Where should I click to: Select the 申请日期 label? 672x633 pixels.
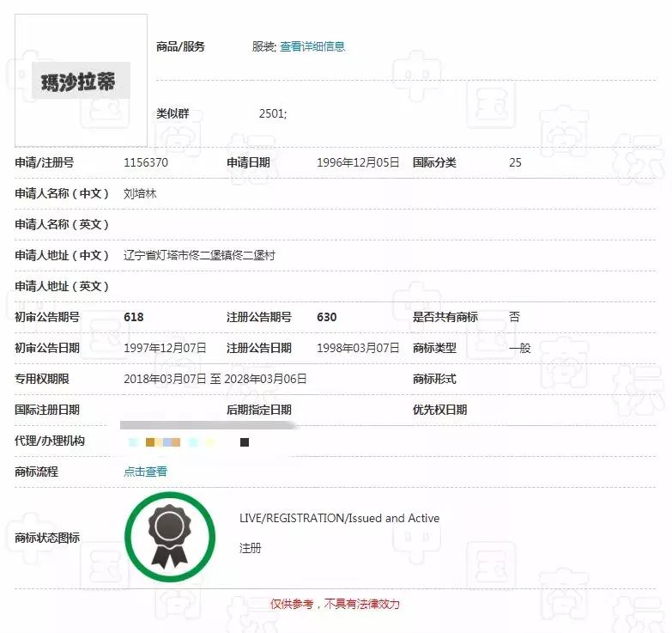pyautogui.click(x=249, y=162)
